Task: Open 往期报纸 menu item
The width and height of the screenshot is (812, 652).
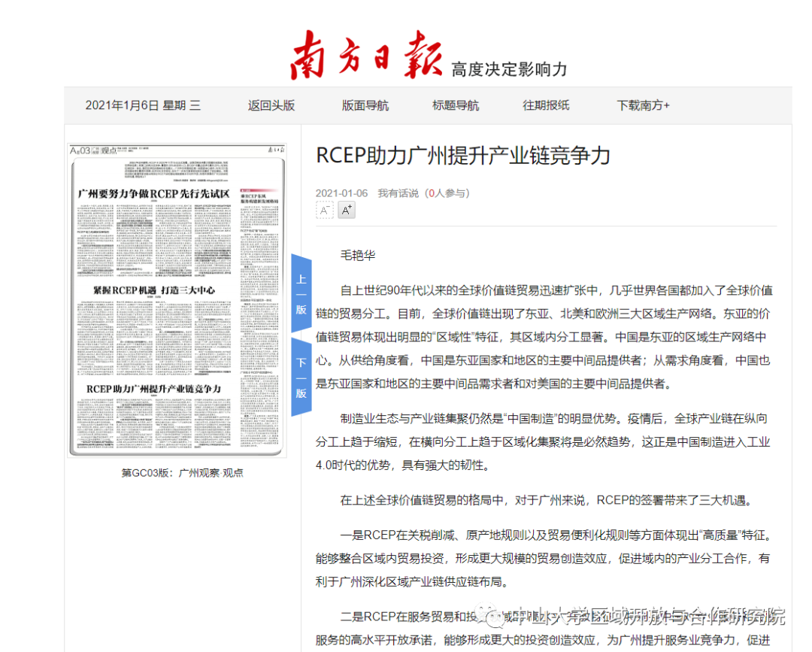Action: tap(546, 105)
